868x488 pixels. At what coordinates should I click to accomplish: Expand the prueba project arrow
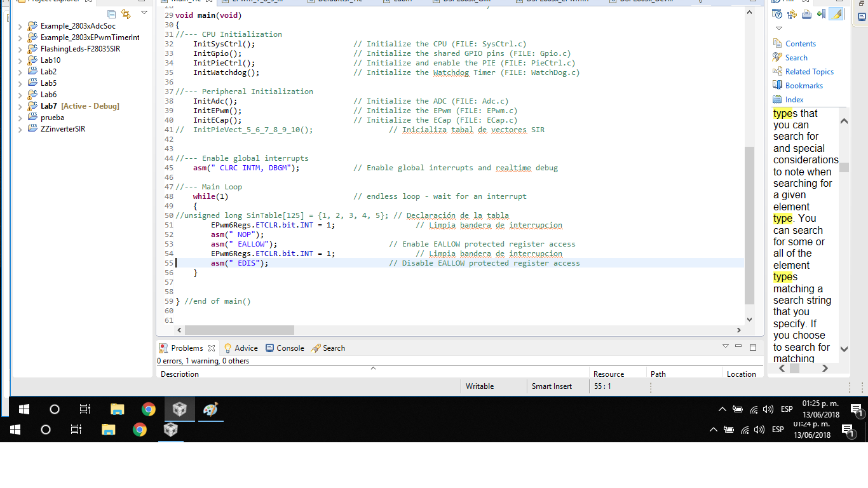point(20,118)
